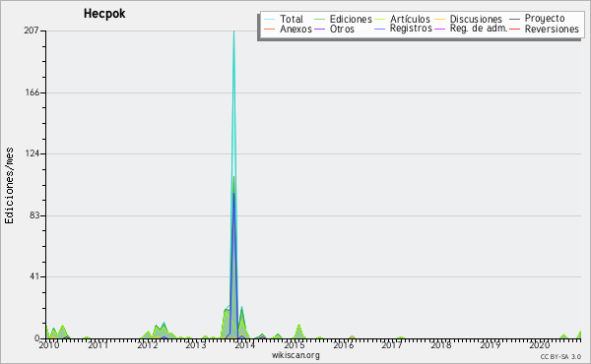The image size is (591, 364).
Task: Click the 2010 x-axis label
Action: pos(49,344)
